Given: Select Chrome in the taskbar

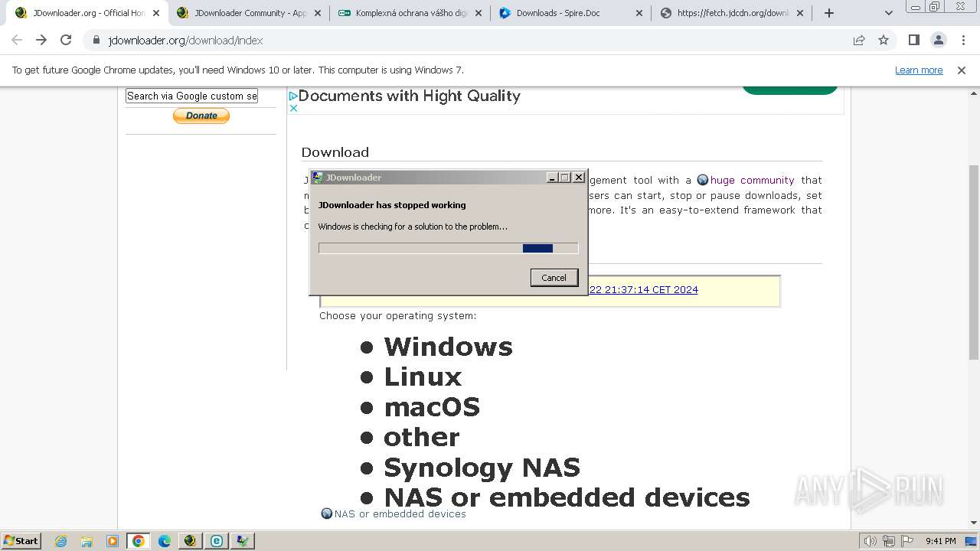Looking at the screenshot, I should [139, 541].
